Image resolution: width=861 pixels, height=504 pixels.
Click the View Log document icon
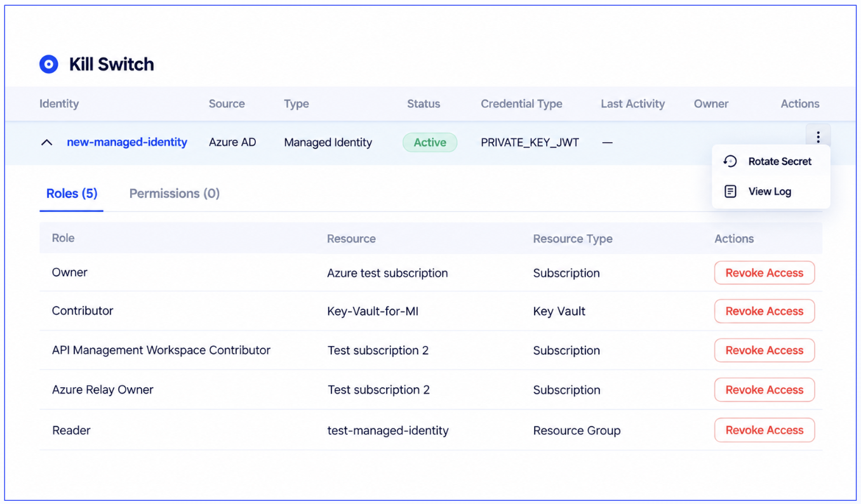pyautogui.click(x=730, y=191)
